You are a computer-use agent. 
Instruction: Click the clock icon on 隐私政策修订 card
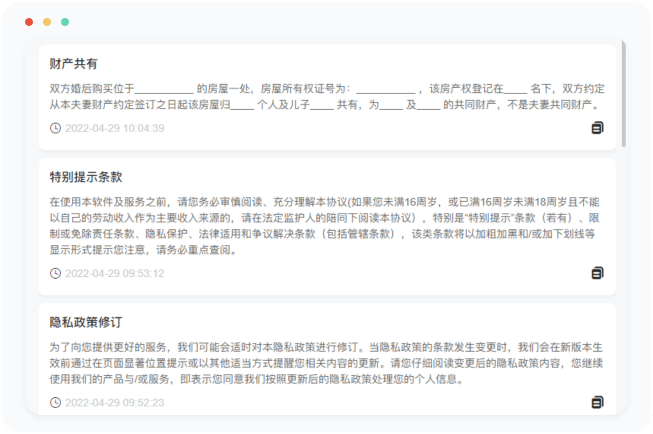coord(55,403)
